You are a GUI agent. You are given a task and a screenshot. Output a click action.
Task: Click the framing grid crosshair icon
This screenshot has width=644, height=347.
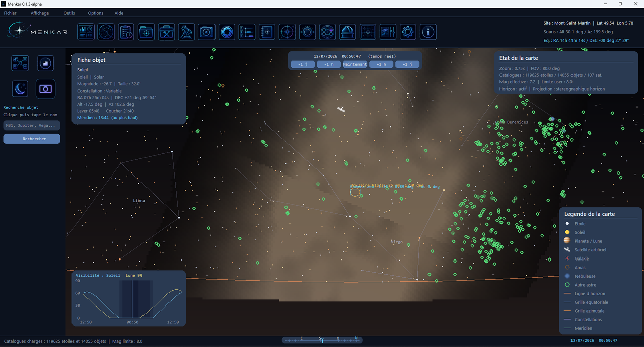click(368, 32)
